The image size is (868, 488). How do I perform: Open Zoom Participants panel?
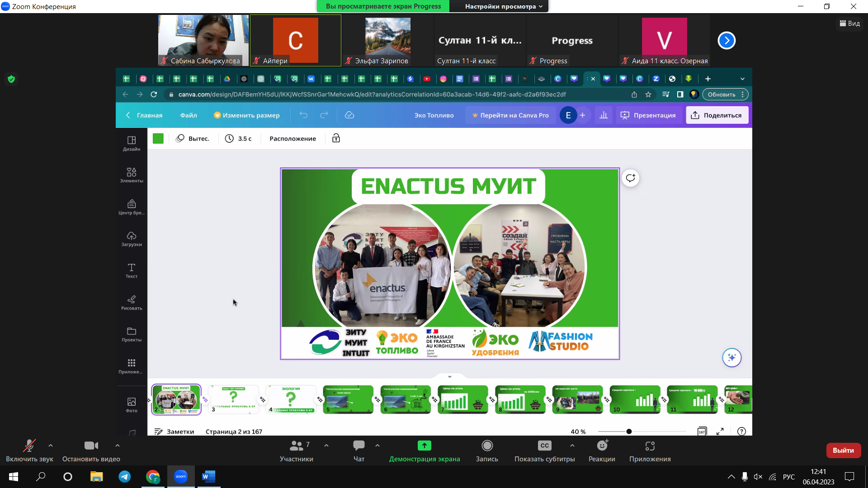pyautogui.click(x=297, y=451)
